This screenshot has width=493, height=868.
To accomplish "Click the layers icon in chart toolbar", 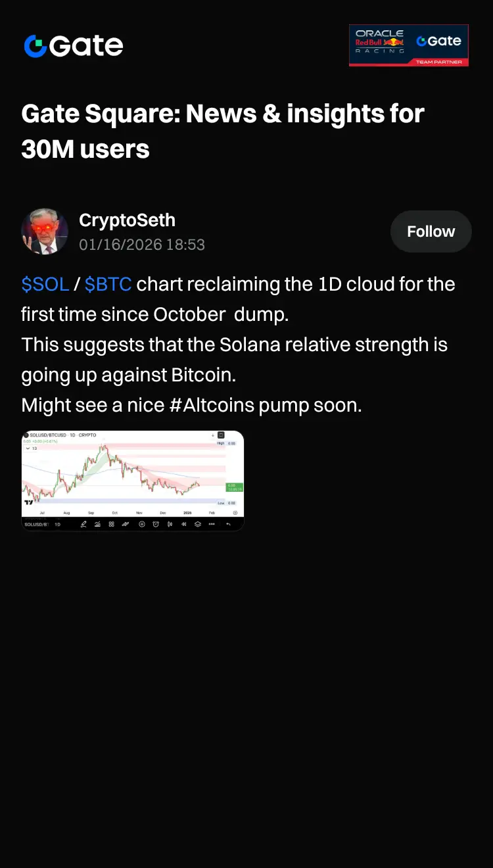I will click(x=198, y=524).
